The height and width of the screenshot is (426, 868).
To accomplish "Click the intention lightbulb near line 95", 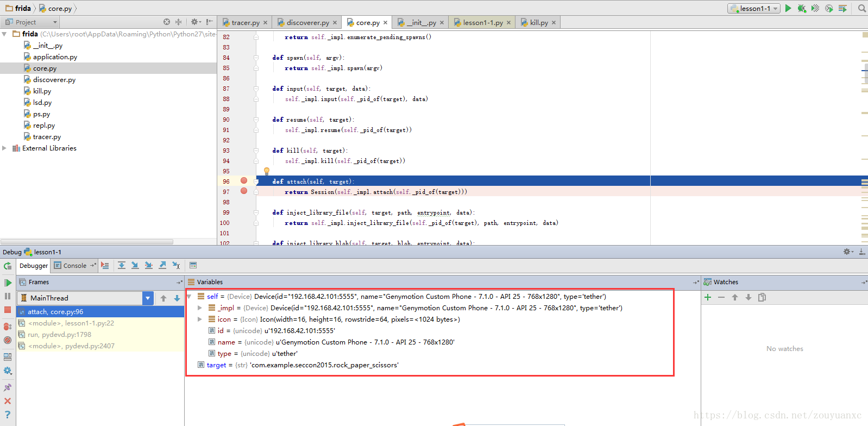I will point(267,171).
